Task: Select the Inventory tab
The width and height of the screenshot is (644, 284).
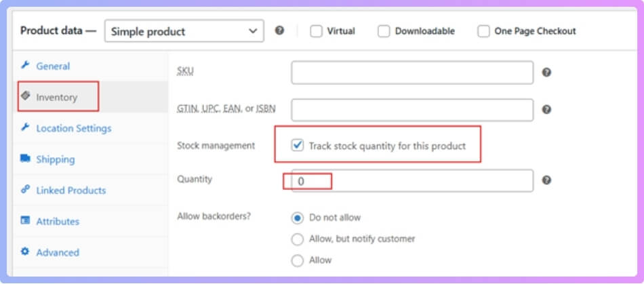Action: click(x=90, y=98)
